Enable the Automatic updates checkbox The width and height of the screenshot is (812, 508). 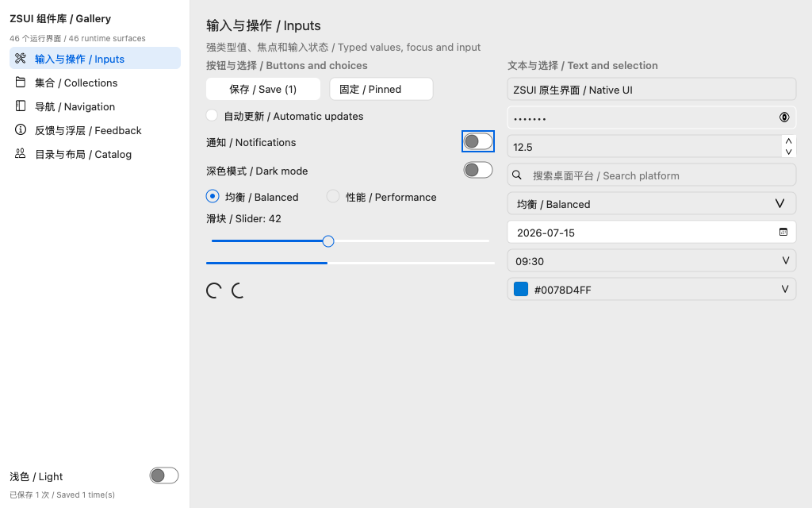(212, 115)
